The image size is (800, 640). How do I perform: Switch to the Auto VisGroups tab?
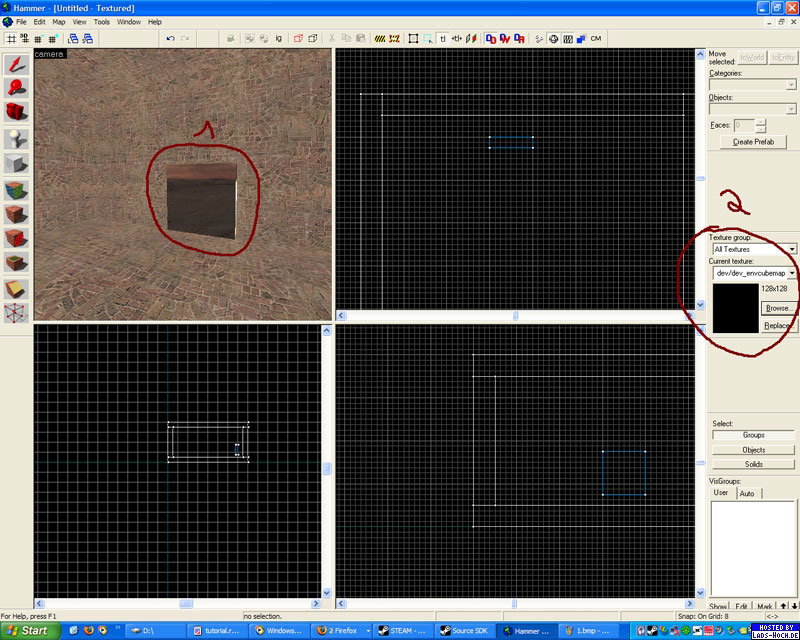point(747,494)
